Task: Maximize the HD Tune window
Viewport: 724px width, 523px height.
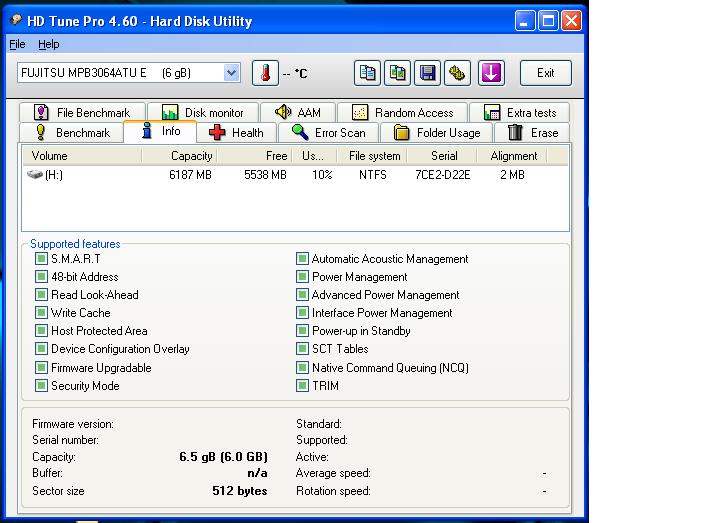Action: (x=548, y=21)
